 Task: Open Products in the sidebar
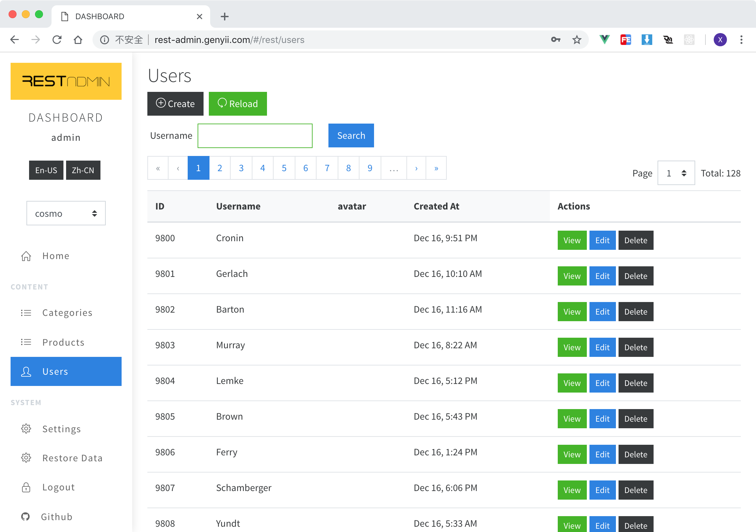click(x=66, y=342)
